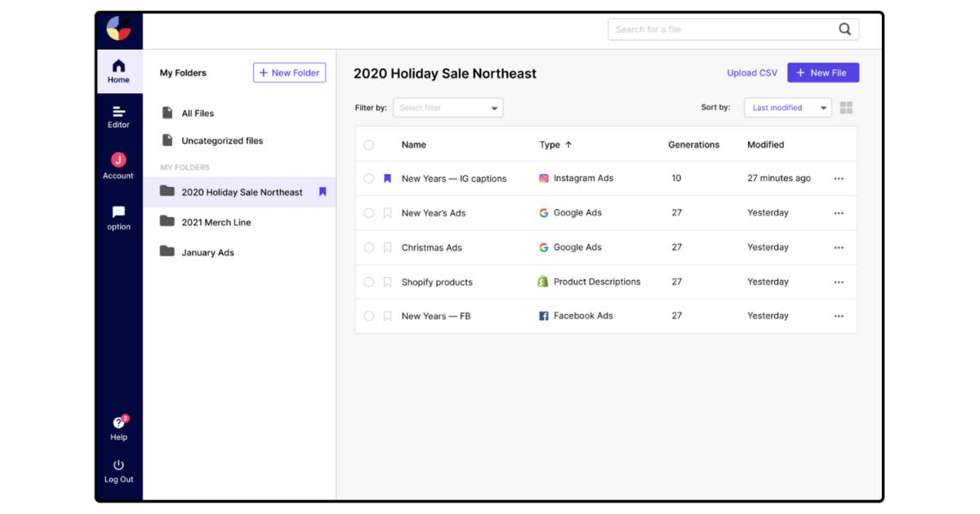This screenshot has height=514, width=980.
Task: Click the Facebook Ads icon on New Years — FB
Action: tap(543, 316)
